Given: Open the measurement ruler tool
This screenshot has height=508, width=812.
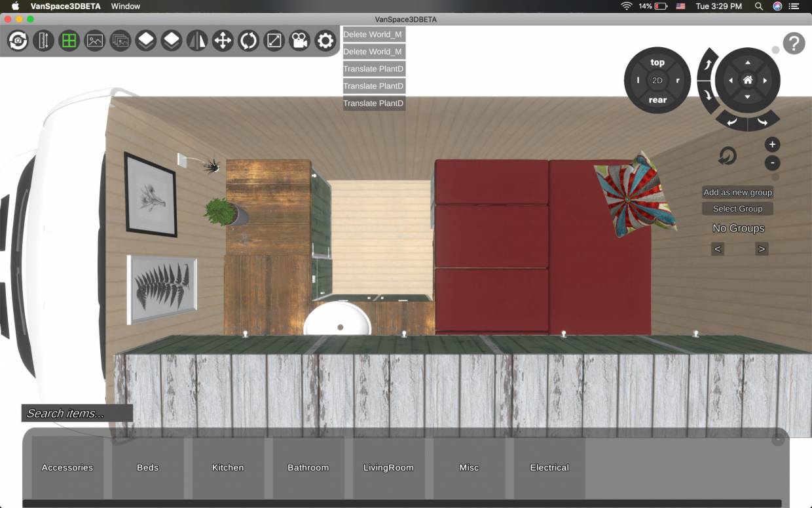Looking at the screenshot, I should (43, 40).
